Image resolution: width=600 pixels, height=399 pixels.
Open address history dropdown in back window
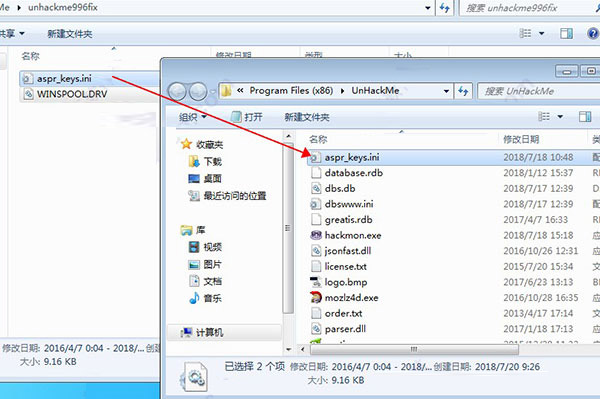coord(428,8)
